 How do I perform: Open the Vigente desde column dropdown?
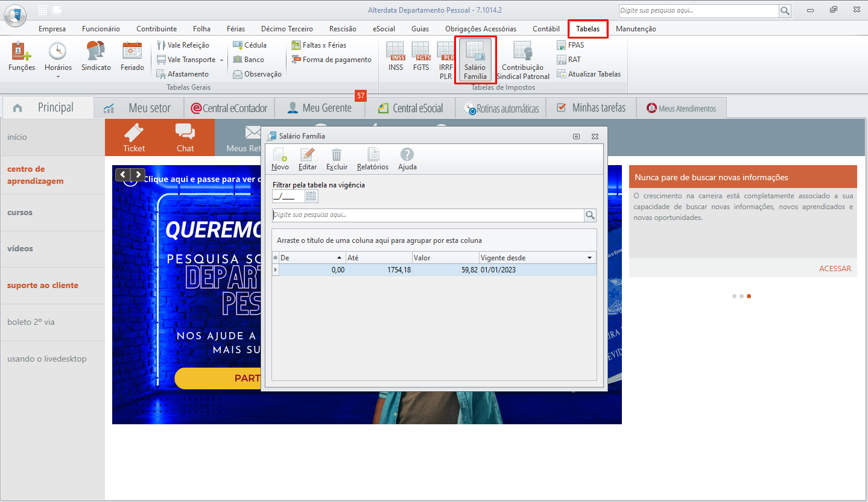590,258
